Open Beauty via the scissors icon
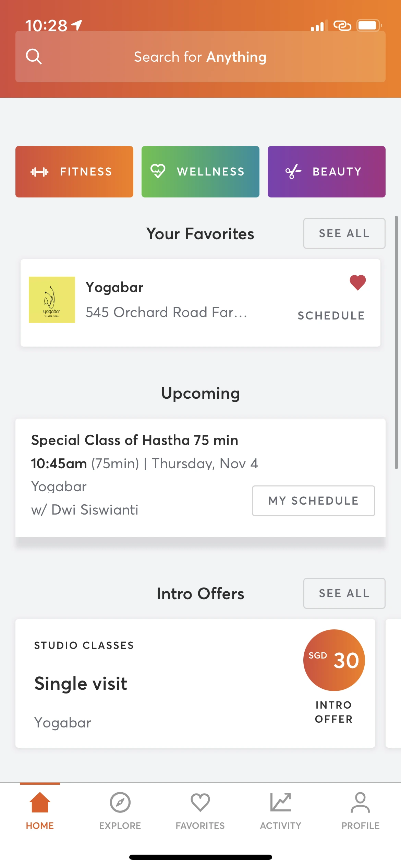 [293, 171]
